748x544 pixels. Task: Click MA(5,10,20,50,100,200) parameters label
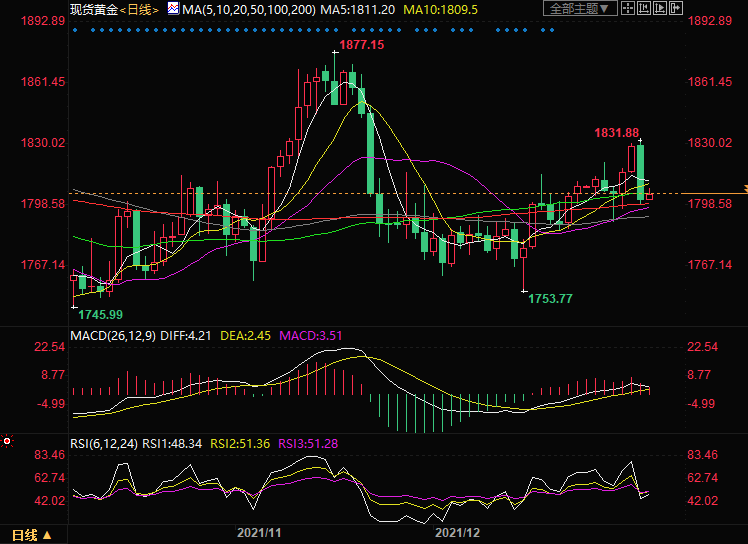point(249,9)
